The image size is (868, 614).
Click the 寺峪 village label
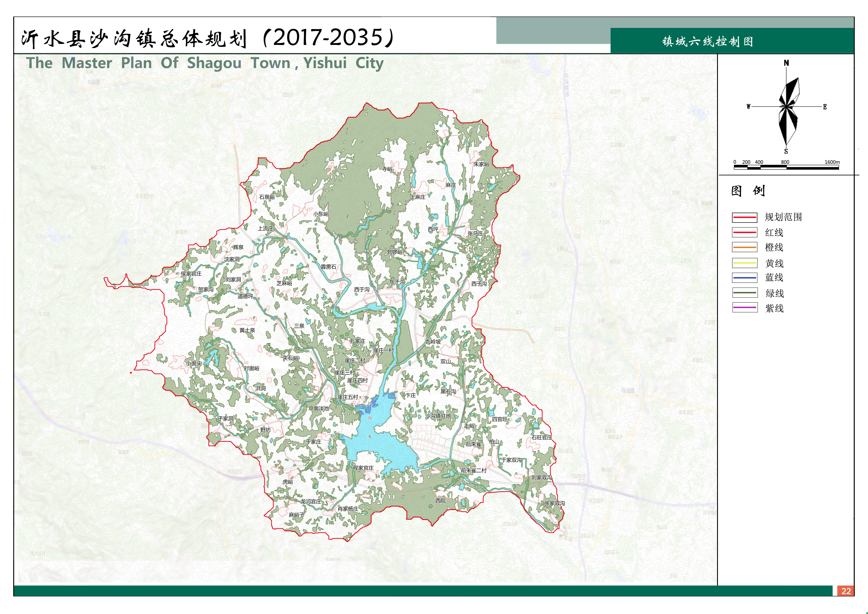point(387,169)
